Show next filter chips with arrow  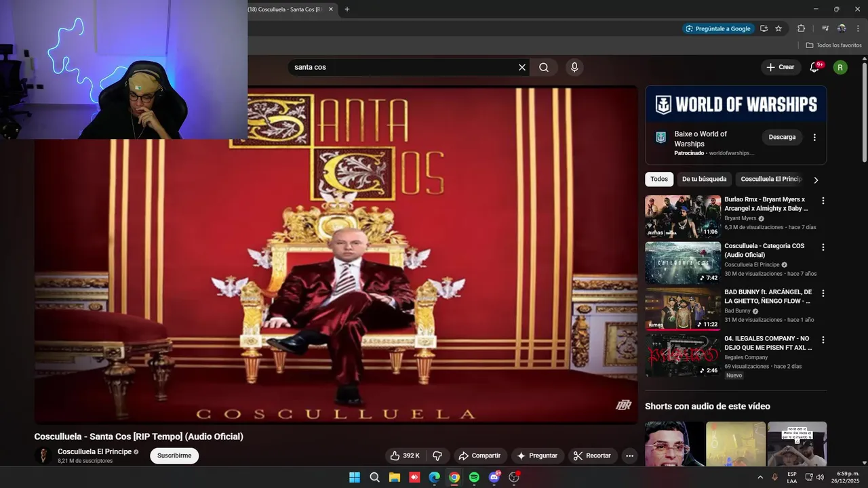[x=816, y=180]
